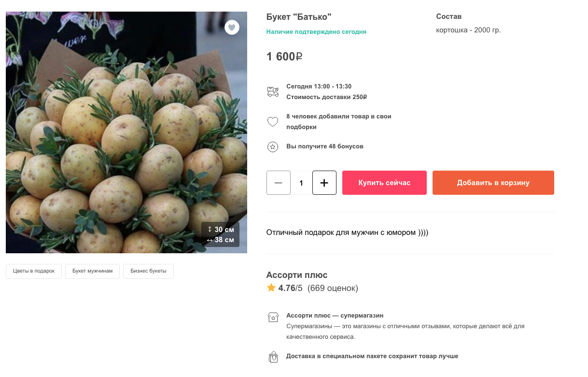Screen dimensions: 588x377
Task: Increase quantity with the plus button
Action: pyautogui.click(x=324, y=183)
